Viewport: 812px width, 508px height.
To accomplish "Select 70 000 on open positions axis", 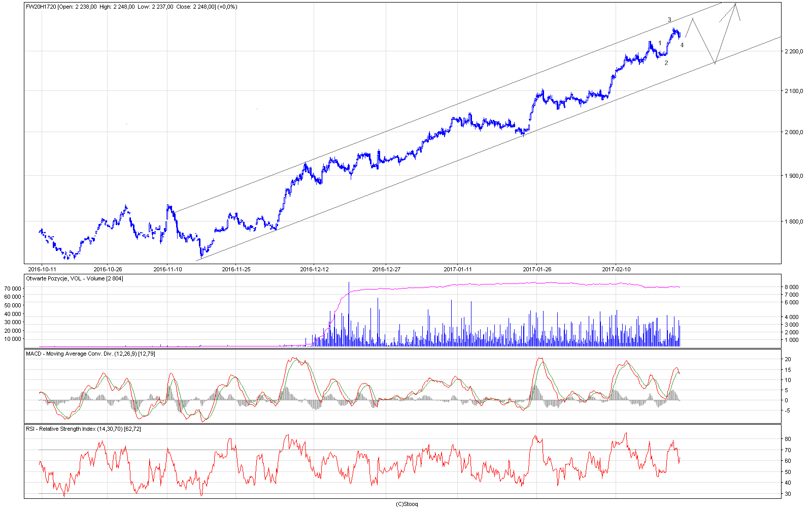I will point(12,289).
